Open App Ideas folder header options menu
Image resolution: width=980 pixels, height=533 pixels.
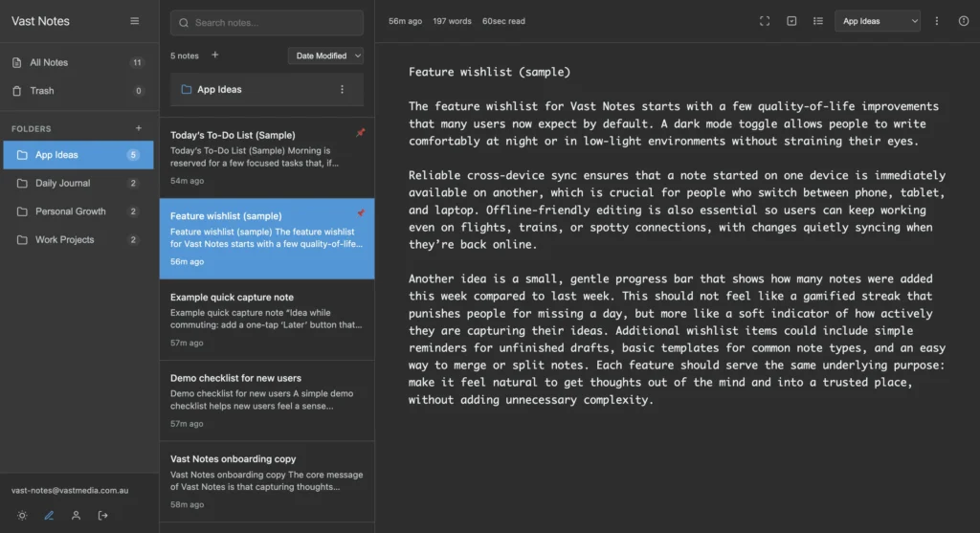click(x=342, y=90)
